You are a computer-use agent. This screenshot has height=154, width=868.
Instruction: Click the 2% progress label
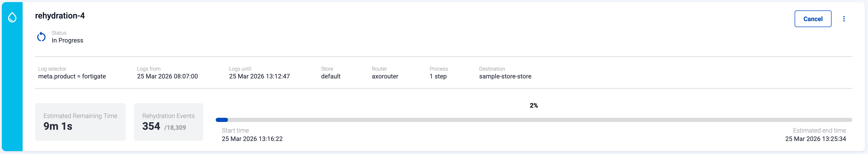pyautogui.click(x=534, y=106)
